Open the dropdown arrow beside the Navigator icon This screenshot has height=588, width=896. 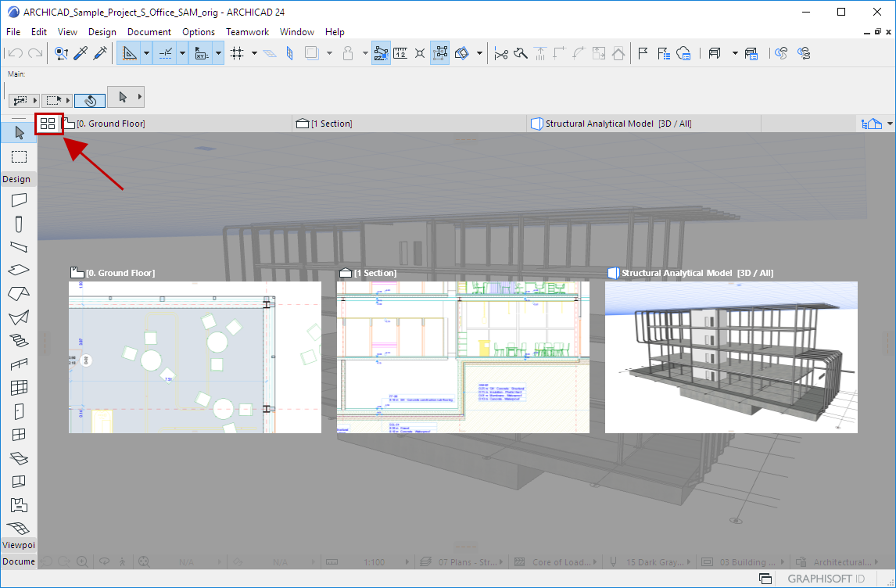click(x=889, y=124)
